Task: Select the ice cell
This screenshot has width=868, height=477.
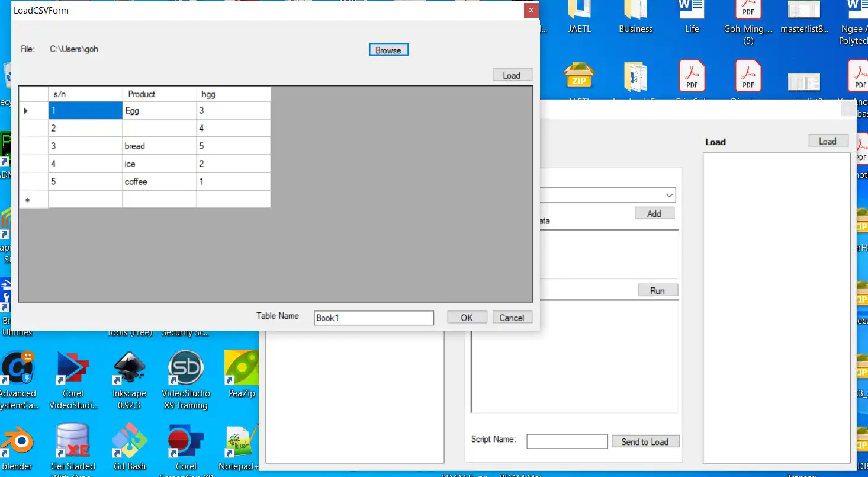Action: pos(159,164)
